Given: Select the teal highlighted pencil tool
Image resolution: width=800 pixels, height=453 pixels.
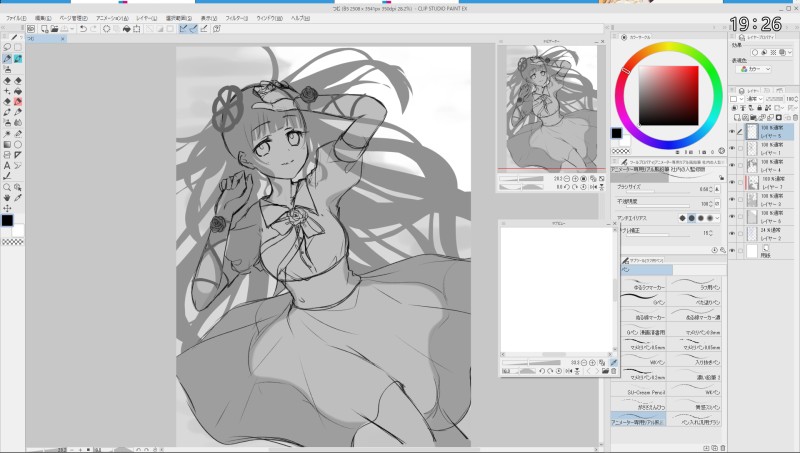Looking at the screenshot, I should click(18, 59).
